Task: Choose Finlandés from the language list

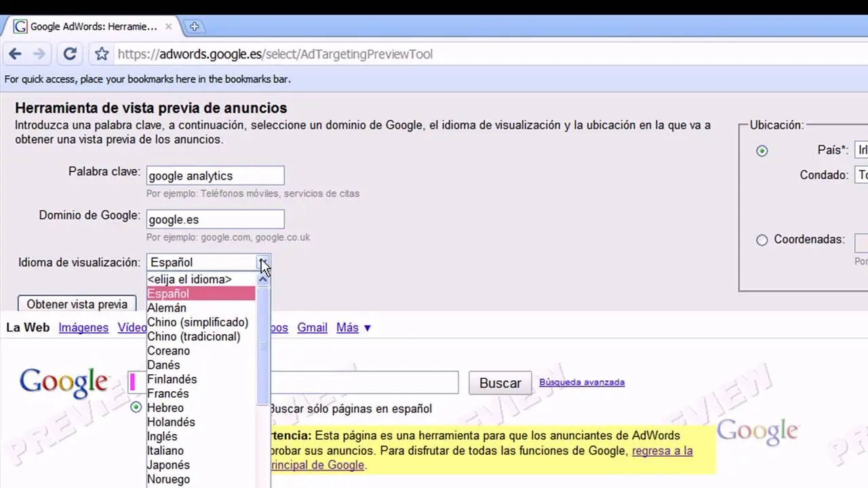Action: 201,379
